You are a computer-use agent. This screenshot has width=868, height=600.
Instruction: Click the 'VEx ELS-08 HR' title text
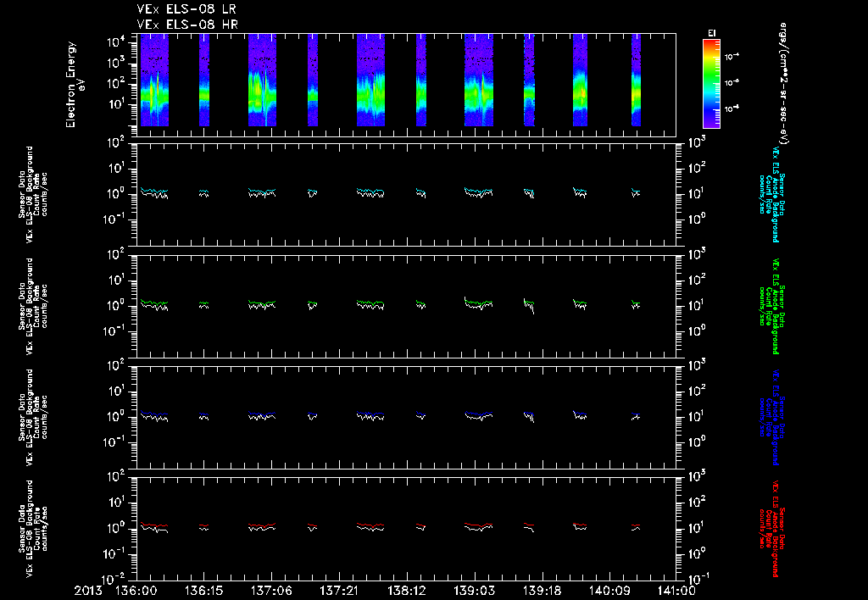pyautogui.click(x=187, y=25)
